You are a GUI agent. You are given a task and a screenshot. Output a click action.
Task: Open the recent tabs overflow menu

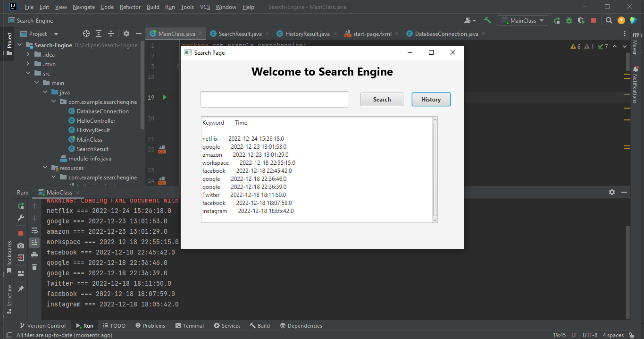click(625, 34)
